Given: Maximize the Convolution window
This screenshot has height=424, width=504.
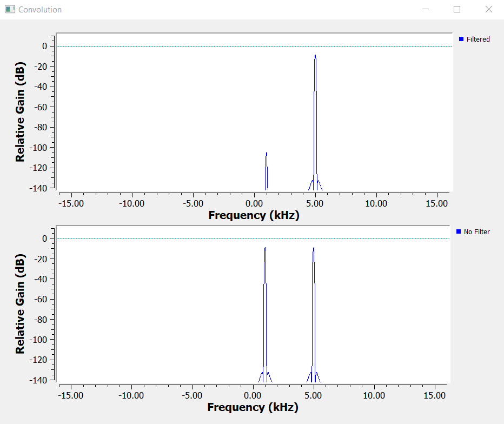Looking at the screenshot, I should 457,9.
